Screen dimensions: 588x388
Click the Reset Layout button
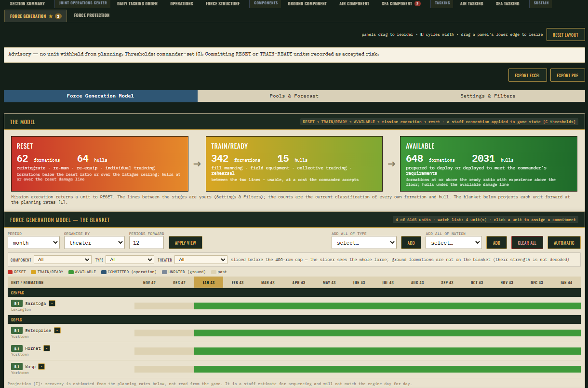pyautogui.click(x=566, y=35)
